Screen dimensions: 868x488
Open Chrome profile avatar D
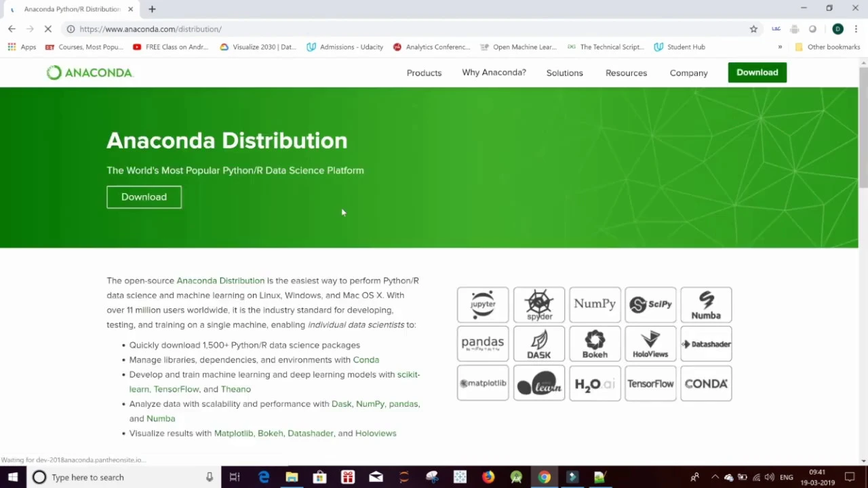pos(837,29)
